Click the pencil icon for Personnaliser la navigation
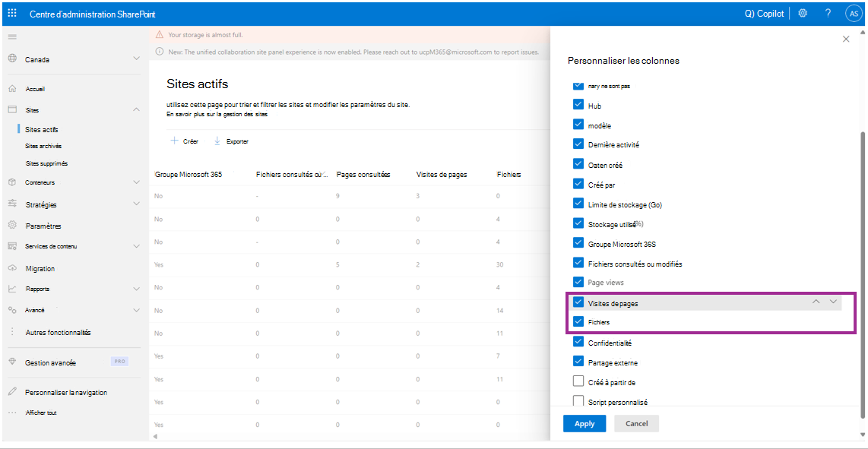This screenshot has height=449, width=868. (12, 392)
